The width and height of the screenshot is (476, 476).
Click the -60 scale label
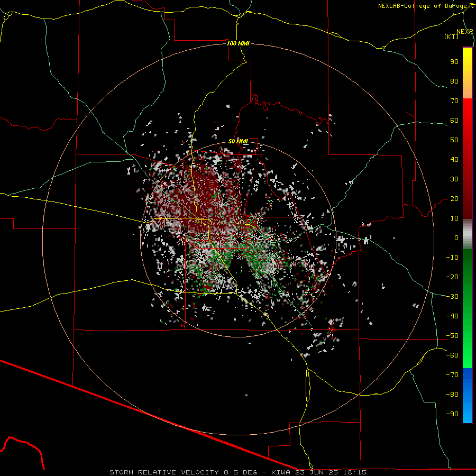coord(452,355)
